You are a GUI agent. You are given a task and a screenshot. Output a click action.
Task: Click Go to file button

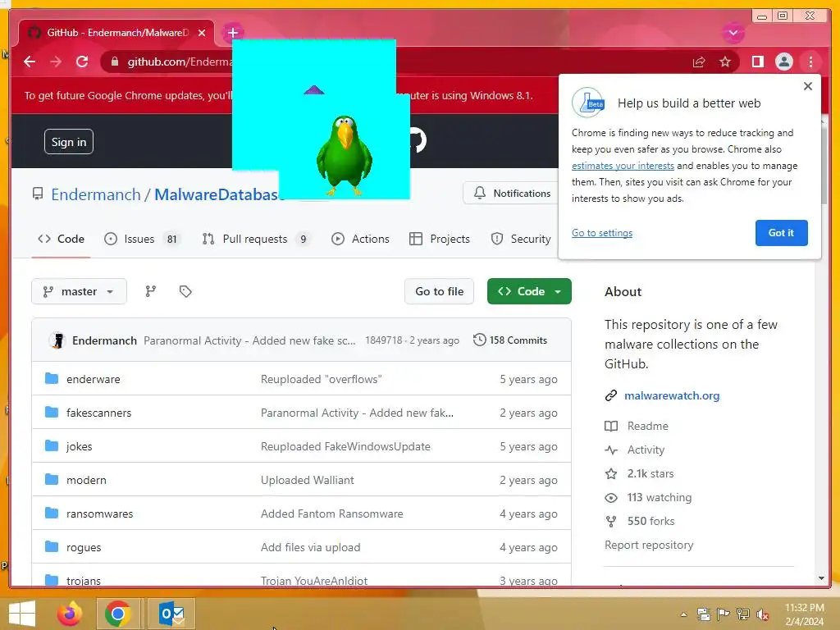[x=440, y=291]
